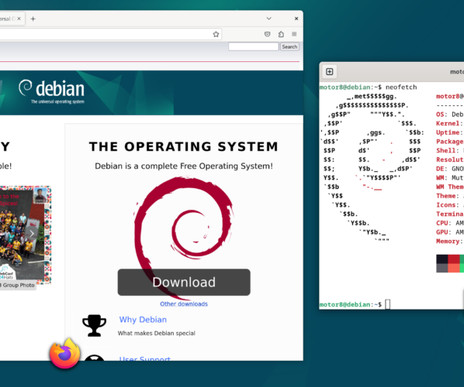Click the Search button on Debian page
Image resolution: width=464 pixels, height=387 pixels.
point(289,47)
